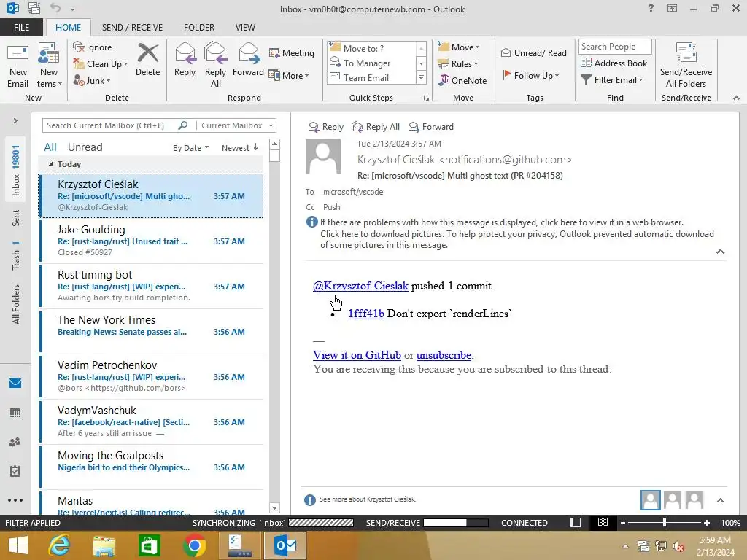Click the Reply All ribbon icon
747x560 pixels.
tap(215, 66)
